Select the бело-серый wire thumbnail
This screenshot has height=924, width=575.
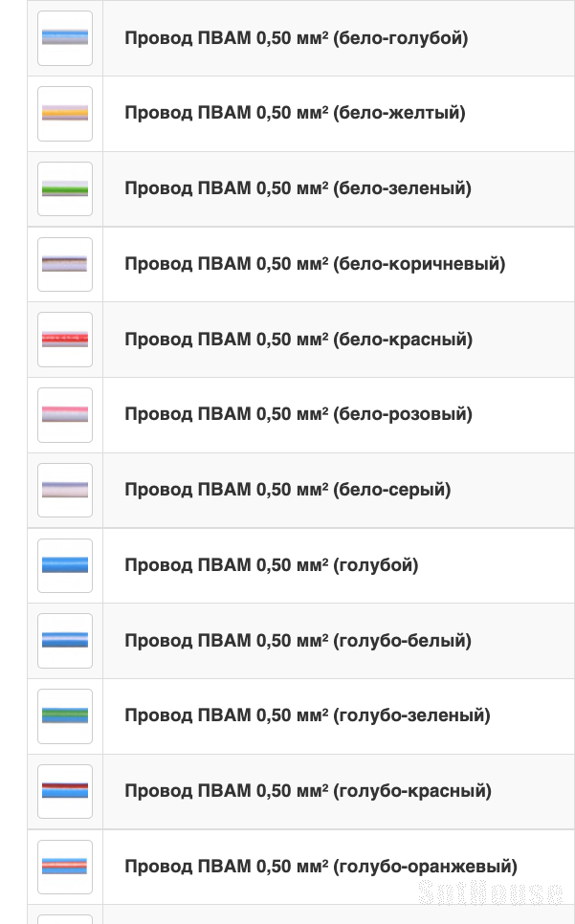click(65, 491)
